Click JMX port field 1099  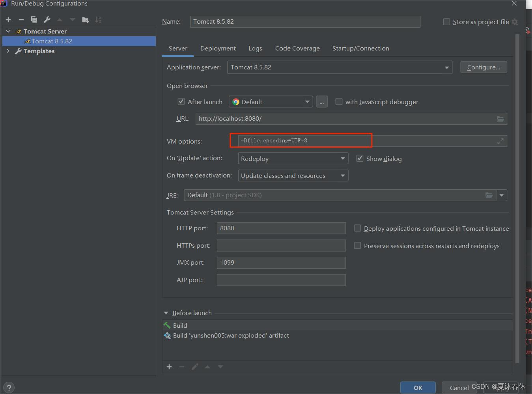[x=281, y=263]
